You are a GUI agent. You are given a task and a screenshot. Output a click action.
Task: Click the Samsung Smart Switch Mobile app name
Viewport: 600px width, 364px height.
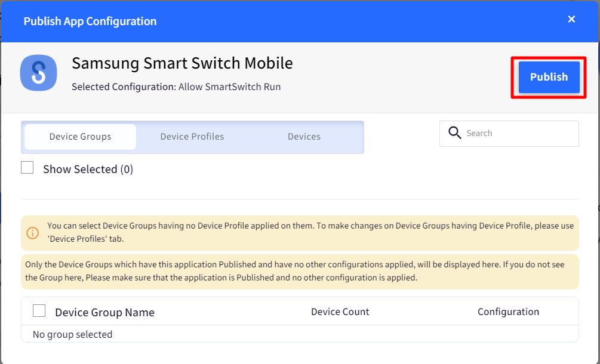pyautogui.click(x=182, y=63)
